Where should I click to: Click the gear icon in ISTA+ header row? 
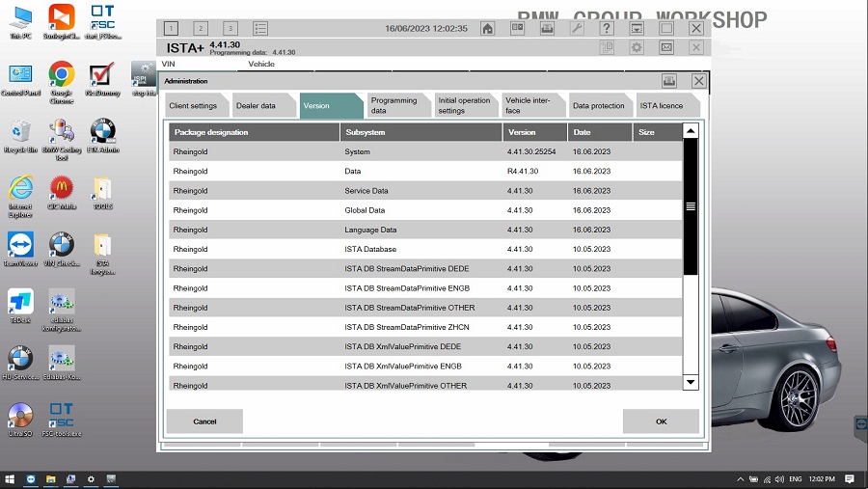coord(637,47)
